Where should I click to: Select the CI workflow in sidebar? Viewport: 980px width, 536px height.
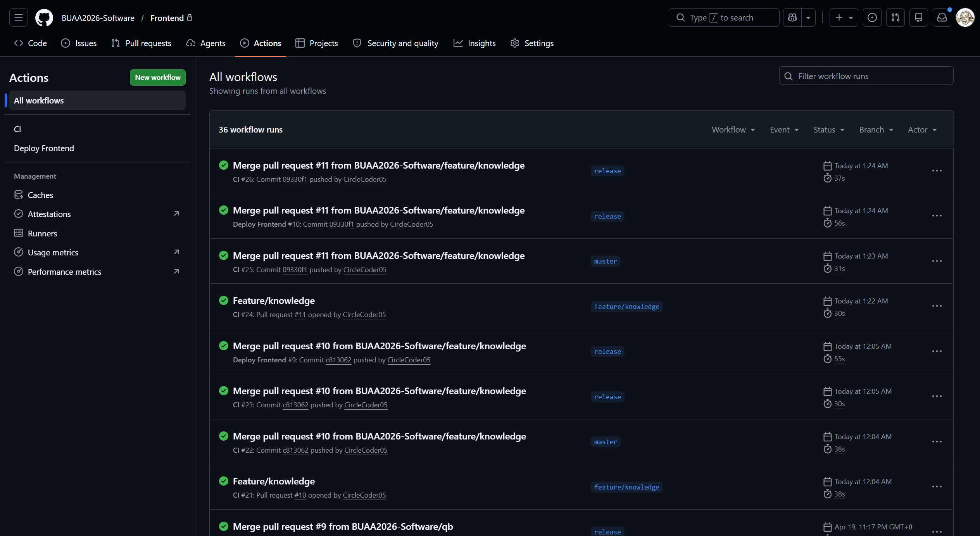97,129
